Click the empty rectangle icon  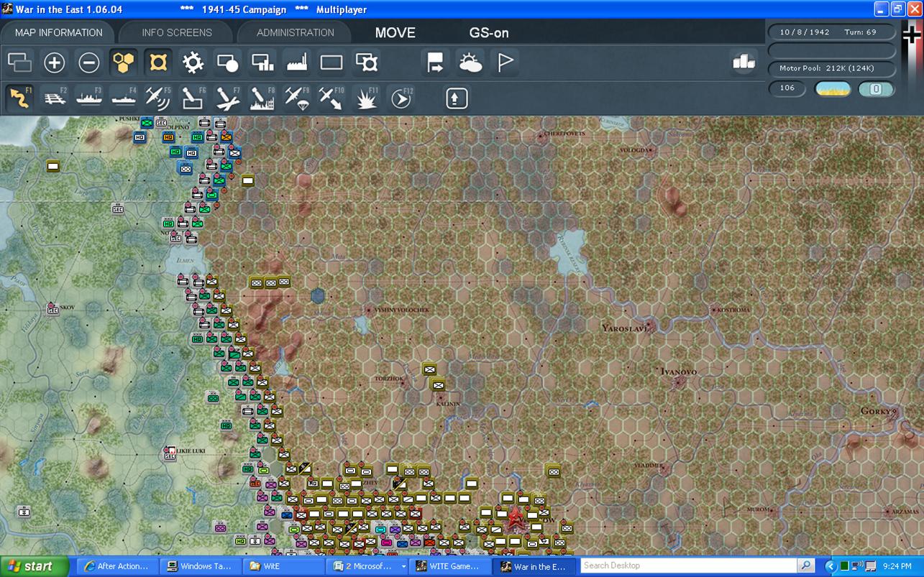tap(331, 63)
